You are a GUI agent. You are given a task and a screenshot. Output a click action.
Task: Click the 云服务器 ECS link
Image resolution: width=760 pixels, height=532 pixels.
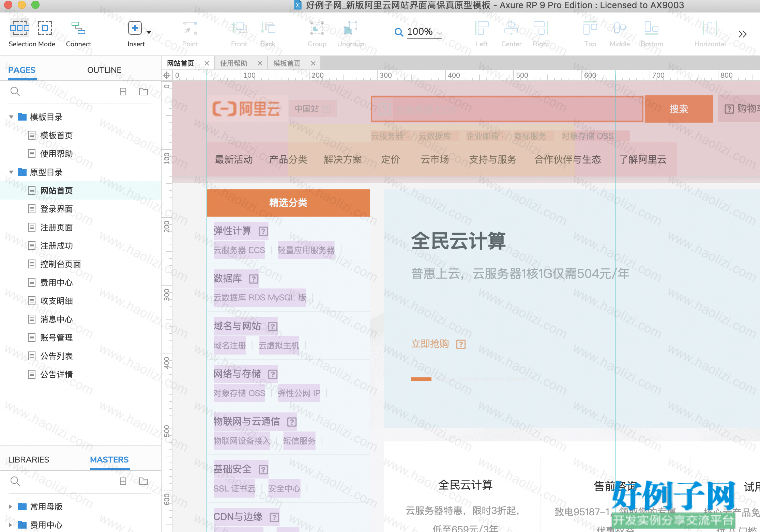click(239, 250)
